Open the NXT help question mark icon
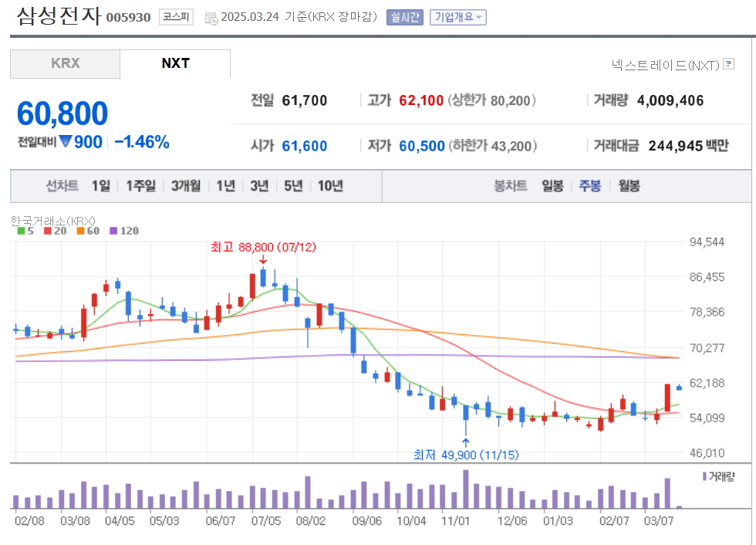The height and width of the screenshot is (545, 756). pos(729,63)
